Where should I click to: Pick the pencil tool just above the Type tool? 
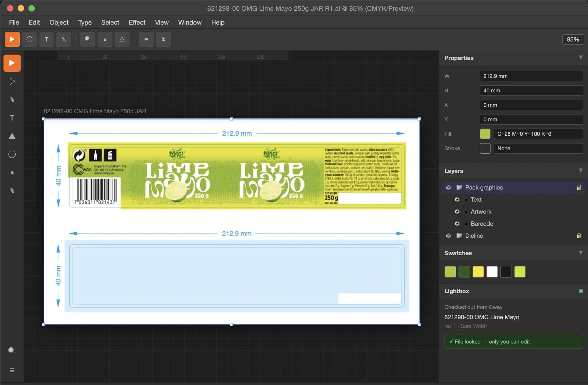[12, 100]
